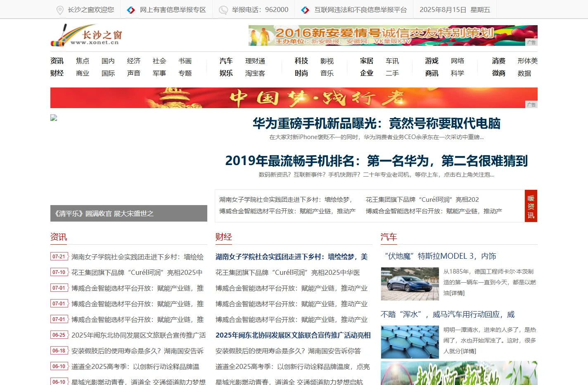
Task: Open bold 财经 headline 2025年闽东北协同发展区
Action: click(293, 335)
